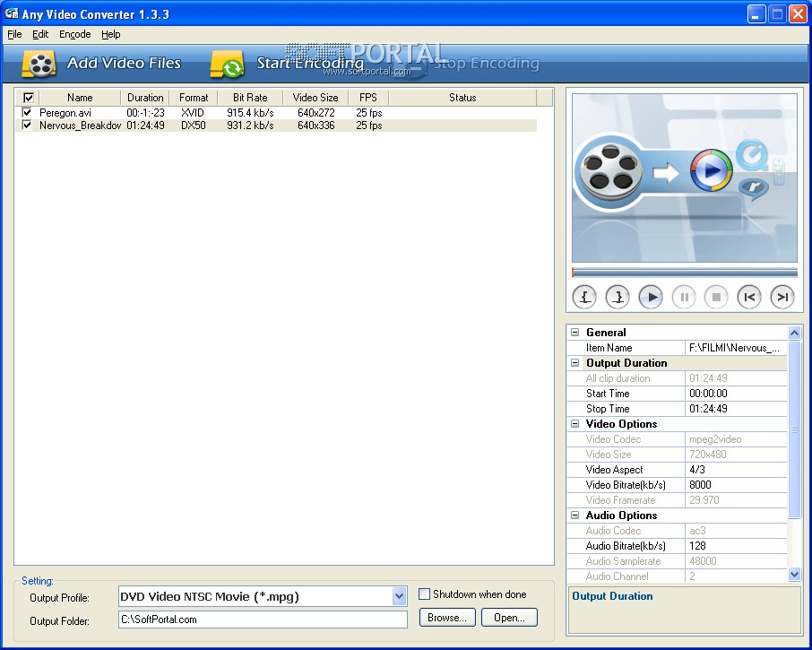Image resolution: width=812 pixels, height=650 pixels.
Task: Click the properties panel scroll down arrow
Action: coord(794,574)
